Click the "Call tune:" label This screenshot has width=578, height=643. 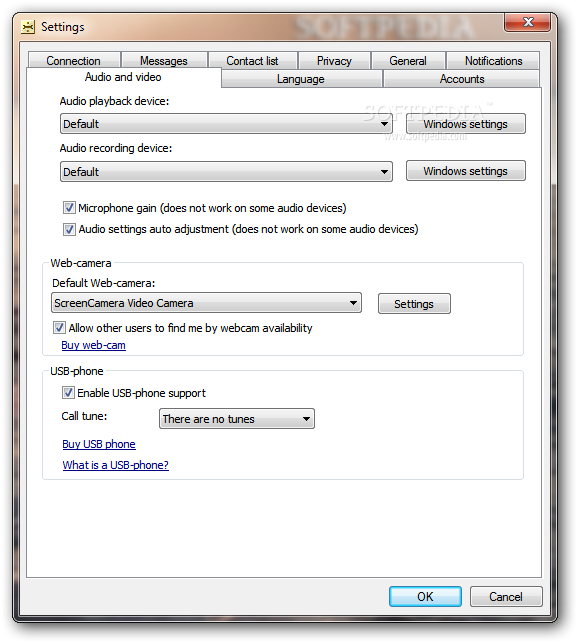[84, 416]
